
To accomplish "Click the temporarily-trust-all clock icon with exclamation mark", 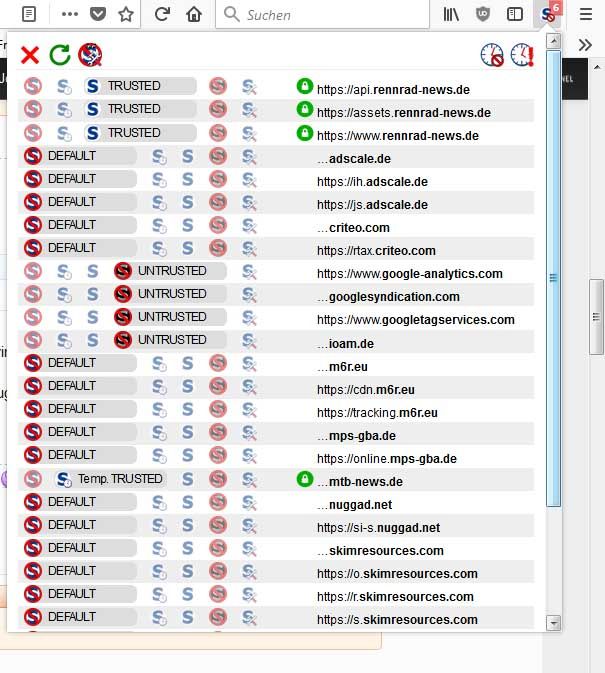I will (x=522, y=55).
